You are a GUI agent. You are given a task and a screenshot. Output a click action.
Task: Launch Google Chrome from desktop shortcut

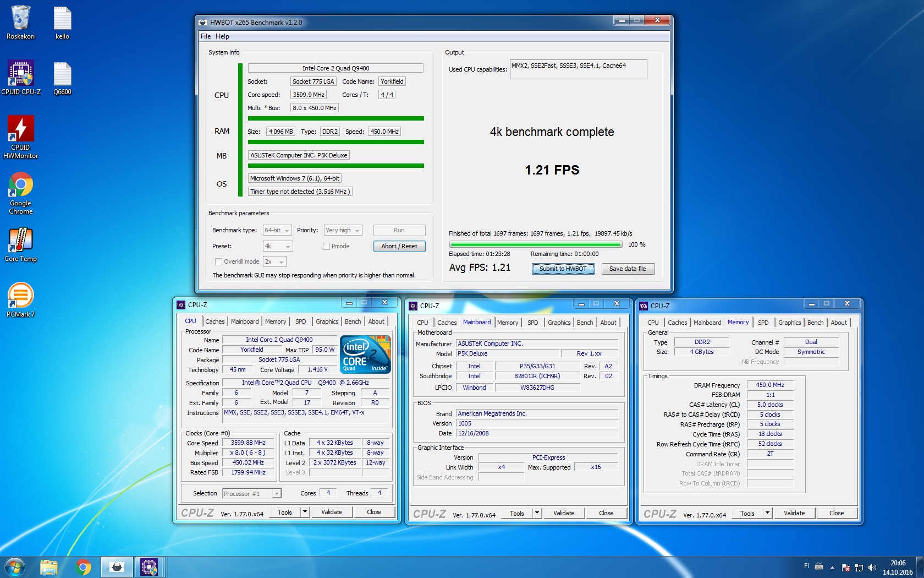[x=21, y=193]
